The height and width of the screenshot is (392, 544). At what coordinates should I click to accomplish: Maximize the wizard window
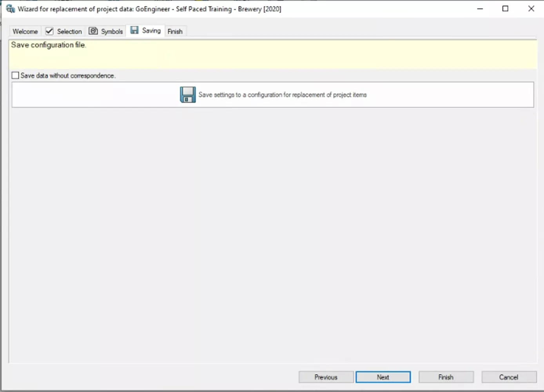pyautogui.click(x=505, y=9)
